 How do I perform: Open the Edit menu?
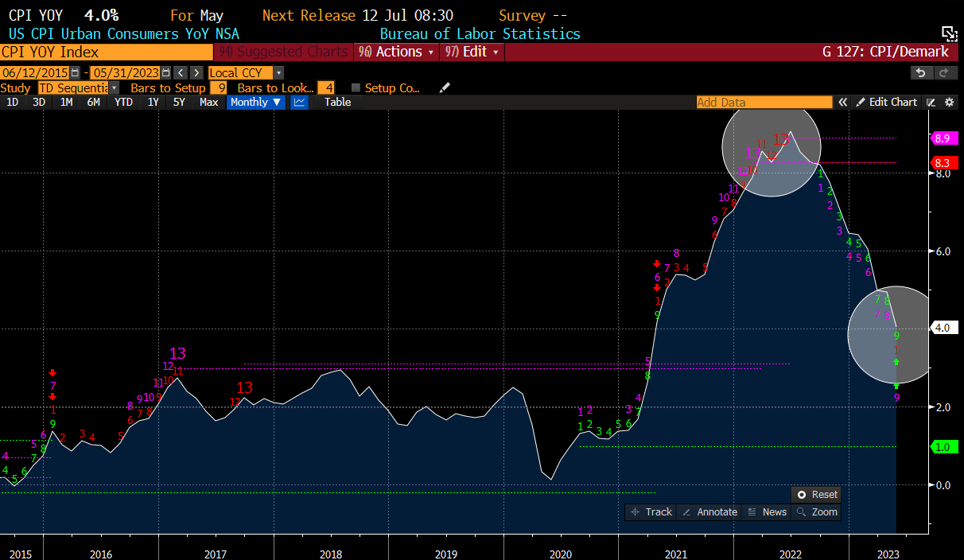(x=471, y=52)
